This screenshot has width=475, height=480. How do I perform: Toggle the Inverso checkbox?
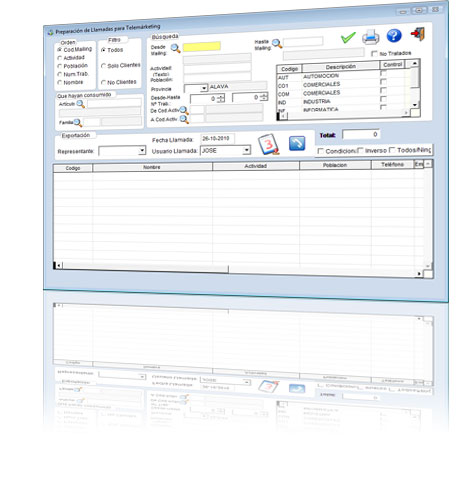pos(360,151)
